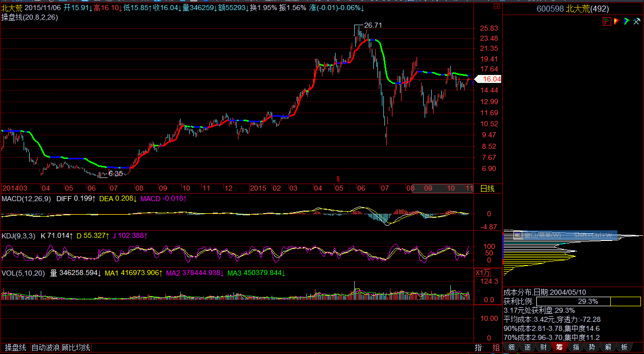Screen dimensions: 644x354
Task: Open KDJ(9,3,3) indicator parameters
Action: [x=18, y=235]
